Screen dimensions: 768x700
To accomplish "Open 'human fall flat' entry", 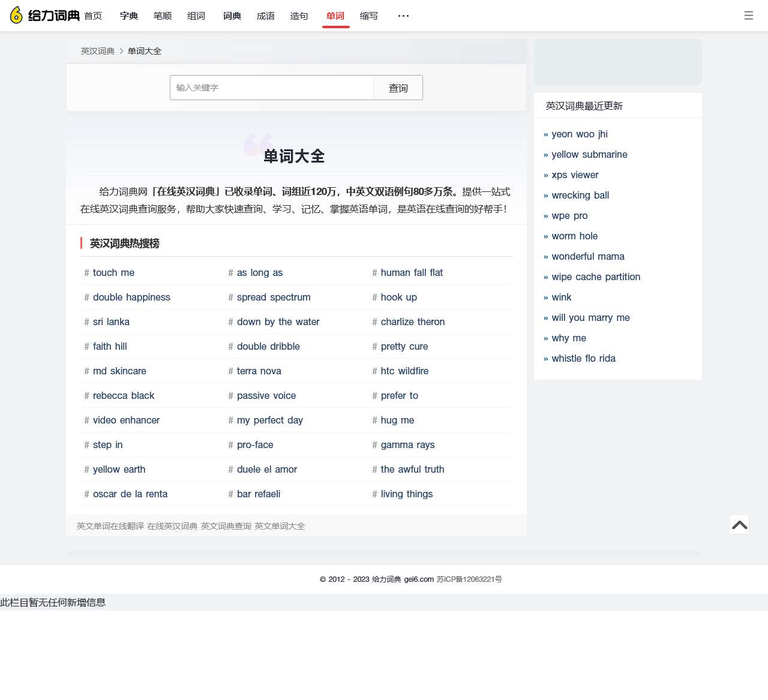I will [412, 273].
